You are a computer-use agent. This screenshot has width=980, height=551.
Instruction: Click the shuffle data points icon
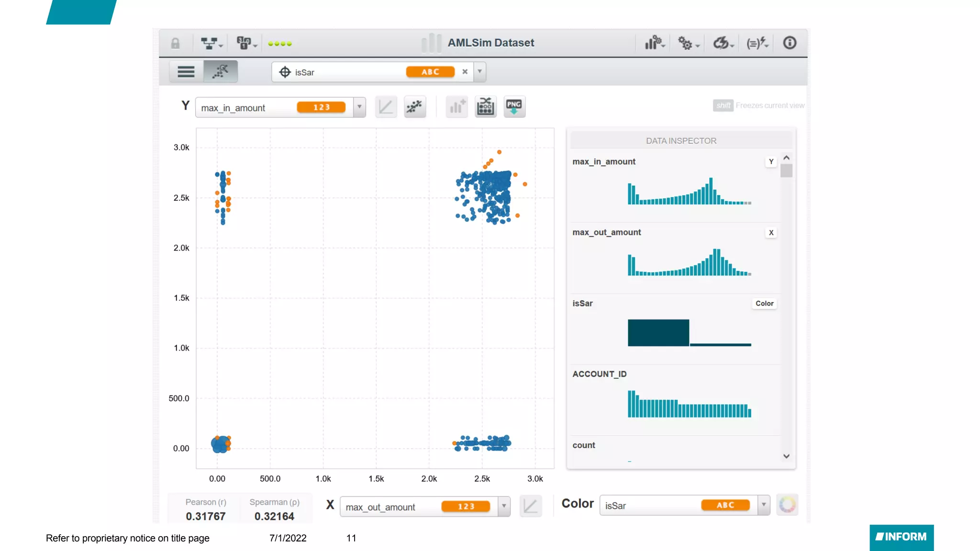[485, 106]
